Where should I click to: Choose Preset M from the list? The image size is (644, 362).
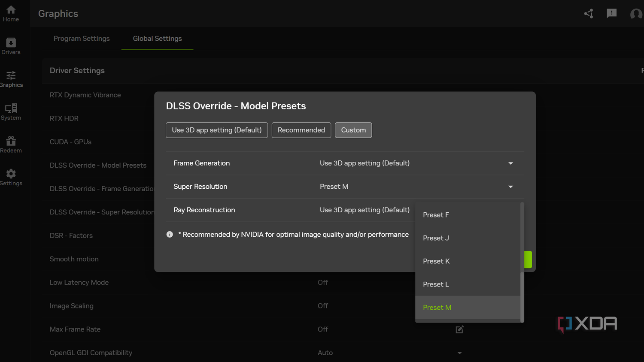tap(468, 308)
